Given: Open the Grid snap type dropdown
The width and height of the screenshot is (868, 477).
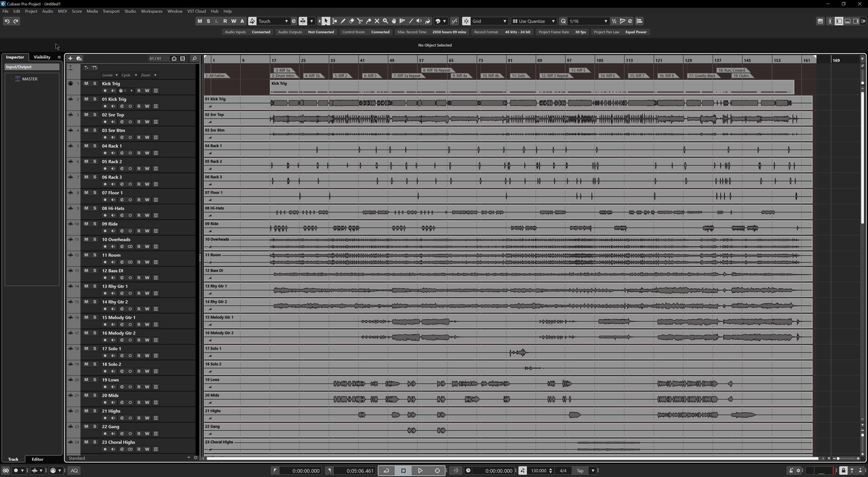Looking at the screenshot, I should (490, 21).
